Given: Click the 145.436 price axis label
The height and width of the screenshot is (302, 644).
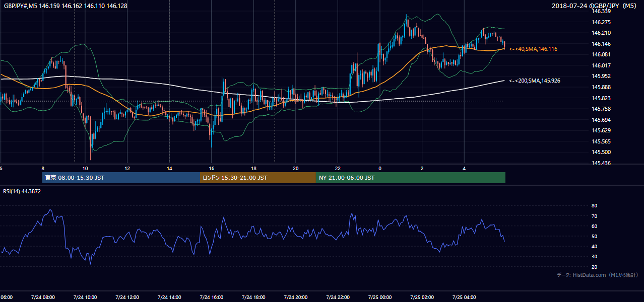Looking at the screenshot, I should [x=601, y=164].
